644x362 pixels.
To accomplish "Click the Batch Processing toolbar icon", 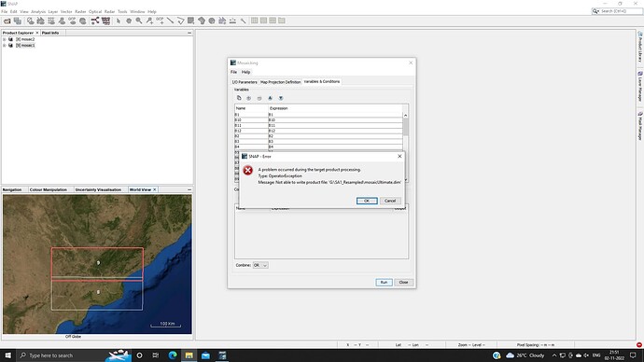I will [x=106, y=21].
